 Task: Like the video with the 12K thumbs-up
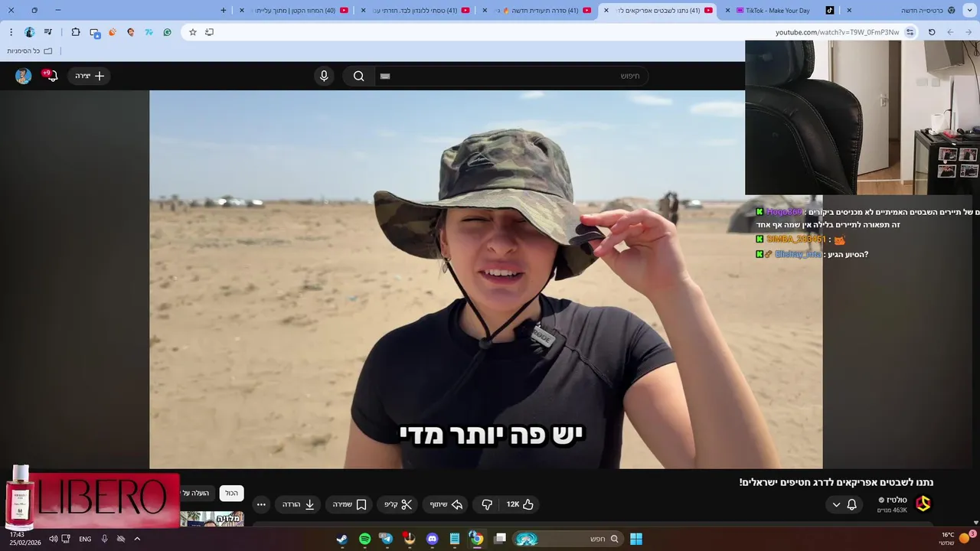[x=520, y=504]
